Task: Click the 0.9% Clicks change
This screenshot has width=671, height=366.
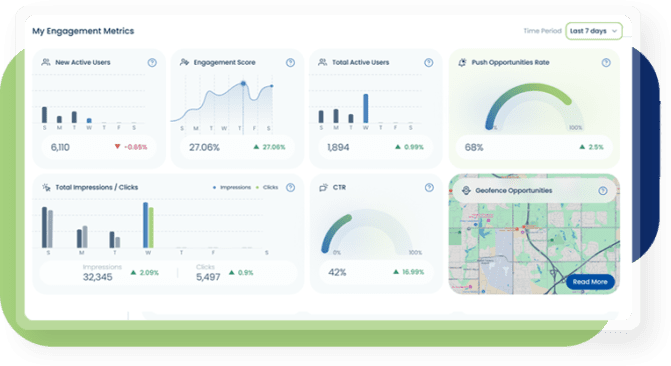Action: click(241, 272)
